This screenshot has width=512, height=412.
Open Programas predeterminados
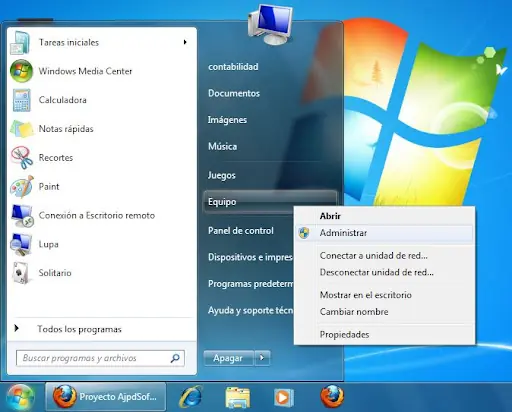coord(250,284)
